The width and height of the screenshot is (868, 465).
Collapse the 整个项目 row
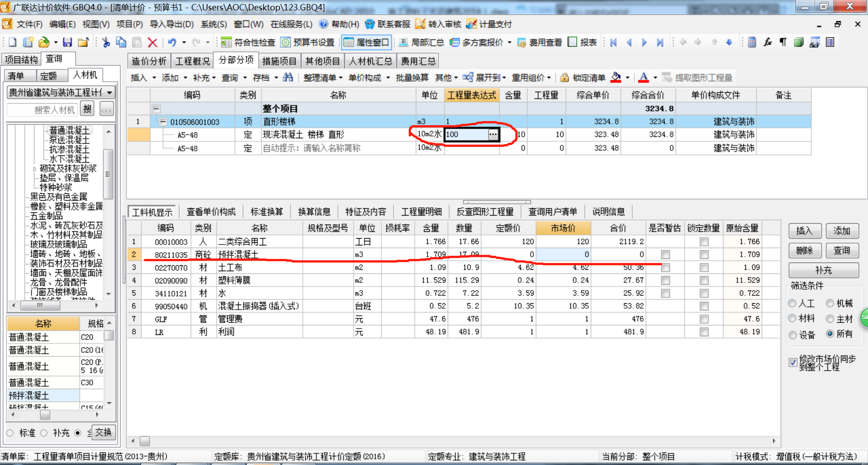pyautogui.click(x=156, y=108)
